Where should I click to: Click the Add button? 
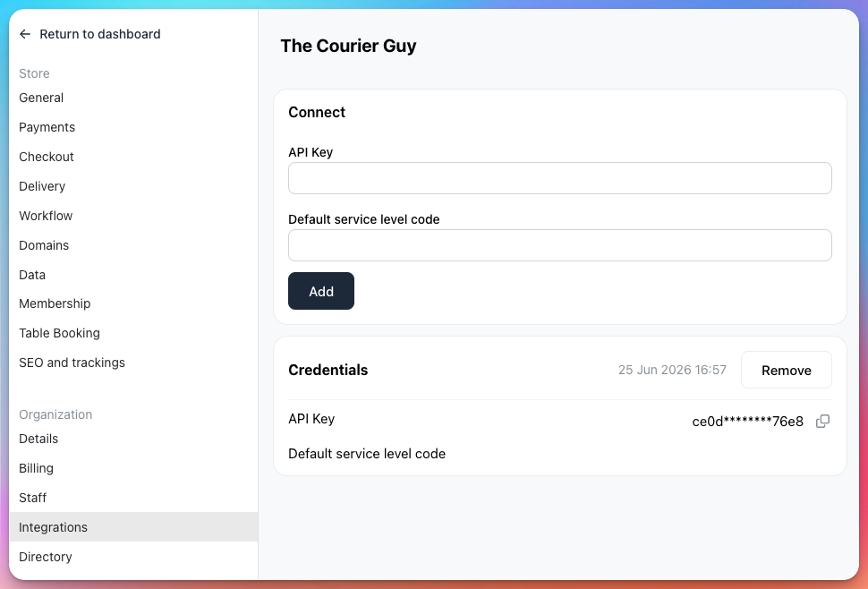[321, 291]
